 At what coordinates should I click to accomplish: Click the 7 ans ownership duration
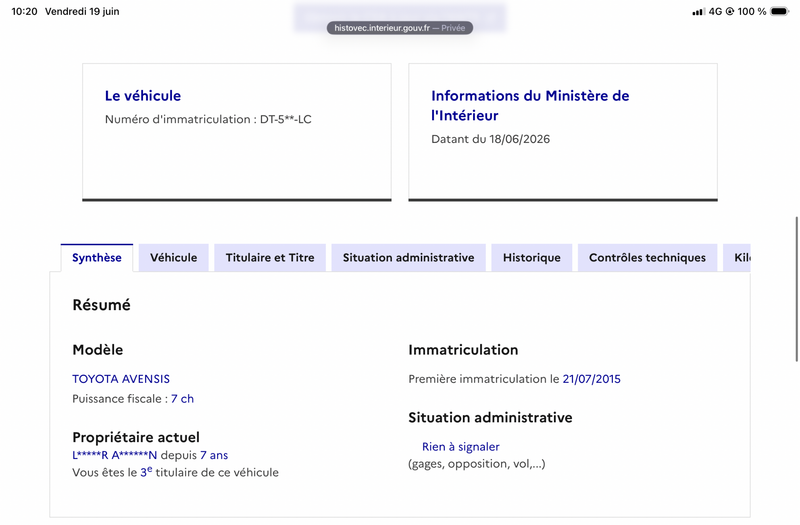[214, 455]
